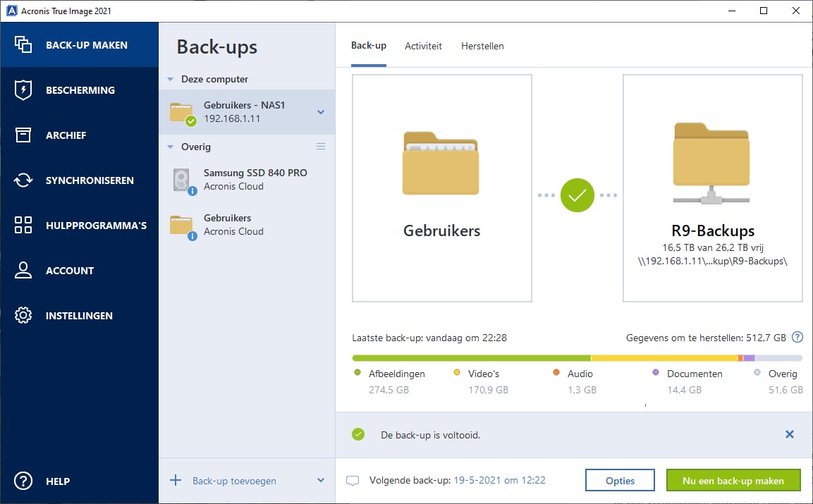
Task: Collapse the Overig backup group
Action: [x=169, y=147]
